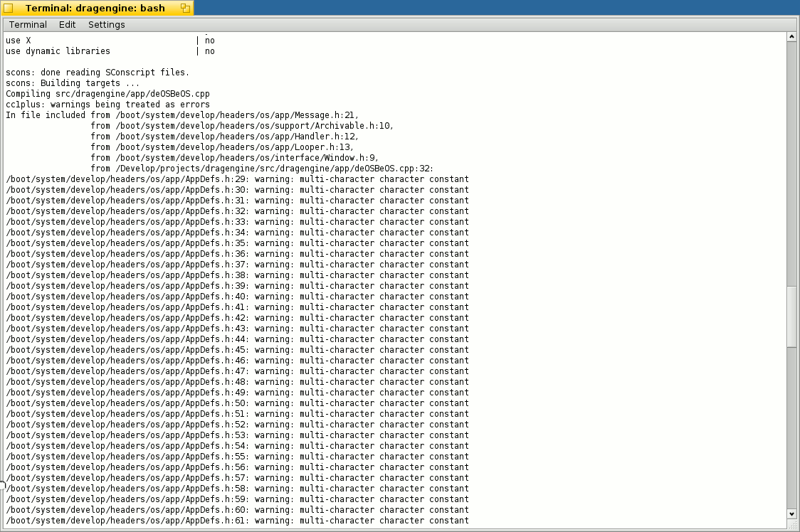Click the scrollbar up arrow
Viewport: 800px width, 532px height.
coord(791,37)
